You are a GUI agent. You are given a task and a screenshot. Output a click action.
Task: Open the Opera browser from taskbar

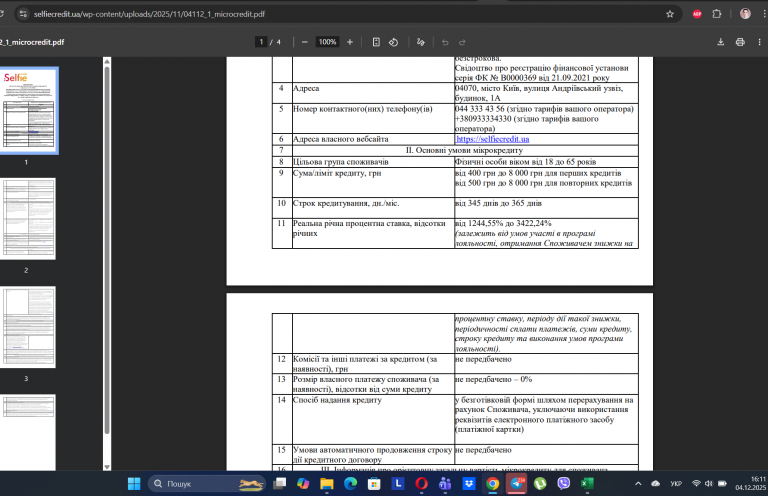(421, 484)
